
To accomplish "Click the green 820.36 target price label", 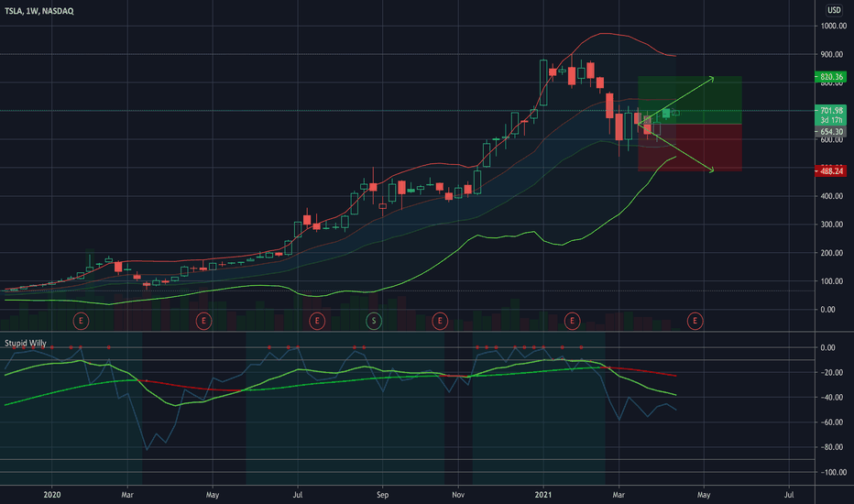I will 830,77.
